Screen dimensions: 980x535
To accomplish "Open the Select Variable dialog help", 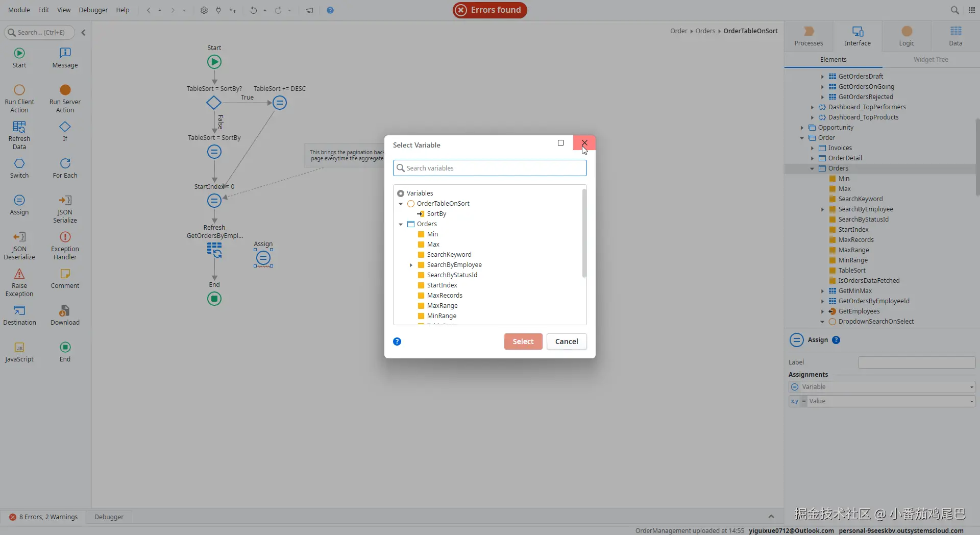I will tap(397, 342).
